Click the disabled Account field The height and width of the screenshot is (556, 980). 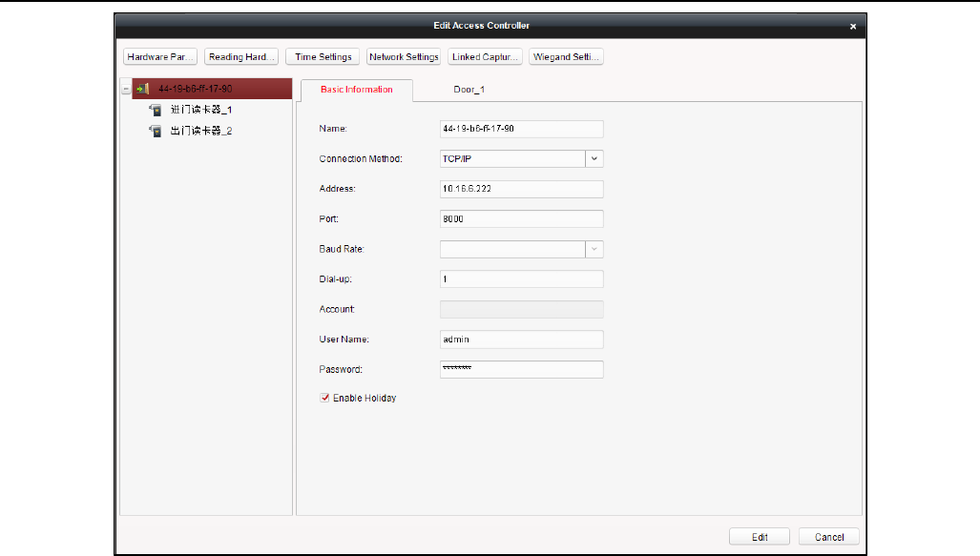pyautogui.click(x=521, y=309)
